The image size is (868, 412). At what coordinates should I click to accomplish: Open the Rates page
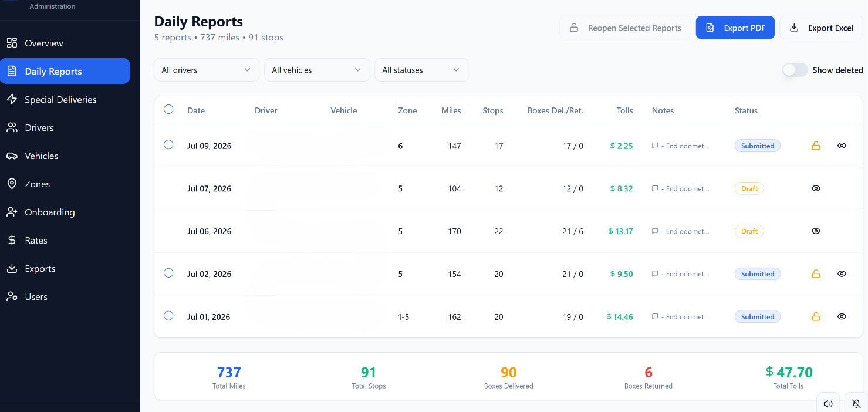[65, 241]
